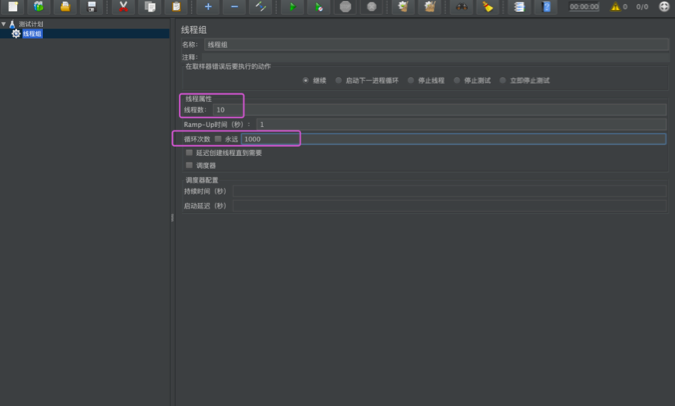Viewport: 675px width, 406px height.
Task: Select 线程组 item in the tree
Action: (33, 34)
